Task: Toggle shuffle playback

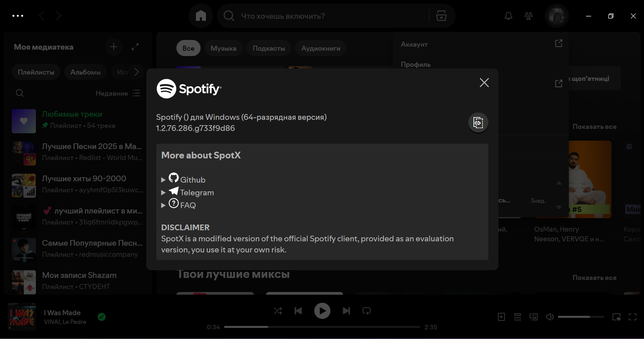Action: point(278,311)
